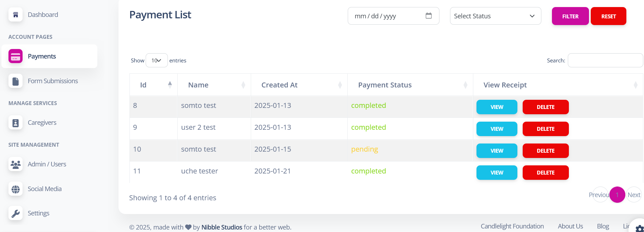Focus the Search input field
The height and width of the screenshot is (232, 644).
(605, 61)
